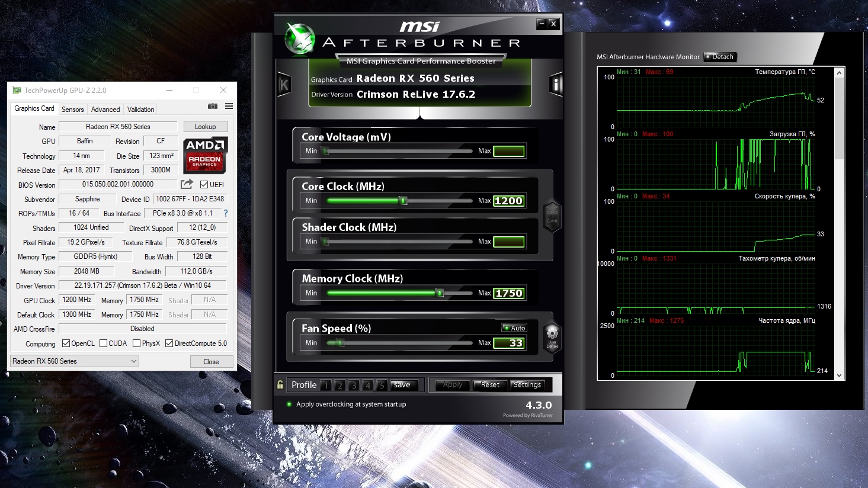Click the Memory Clock value field 1750
This screenshot has width=868, height=488.
[509, 293]
